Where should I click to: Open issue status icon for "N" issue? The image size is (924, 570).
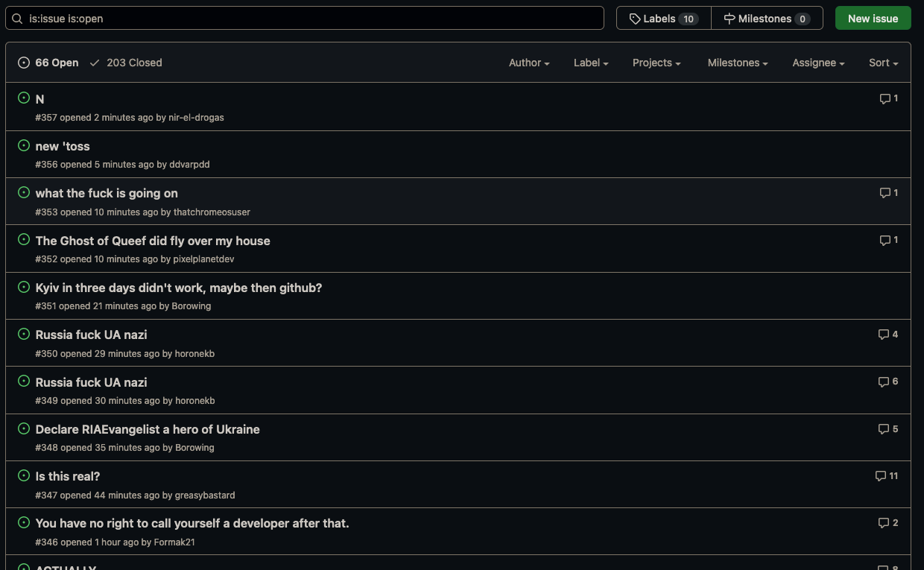(x=24, y=98)
